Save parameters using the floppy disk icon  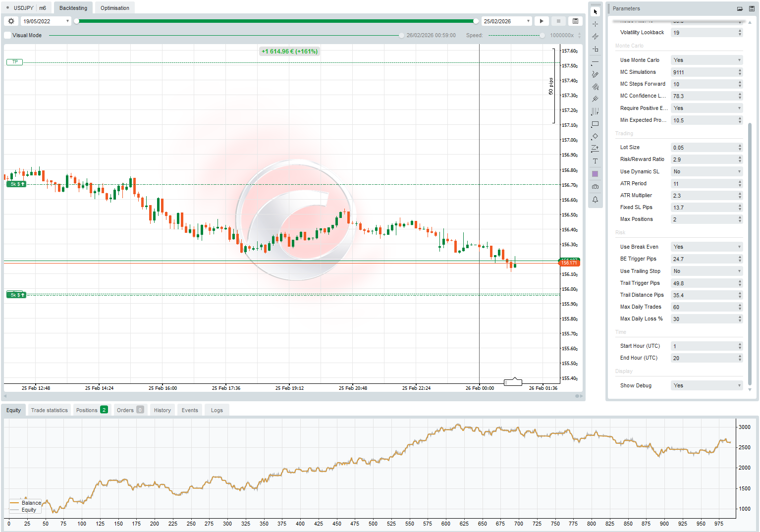point(753,8)
